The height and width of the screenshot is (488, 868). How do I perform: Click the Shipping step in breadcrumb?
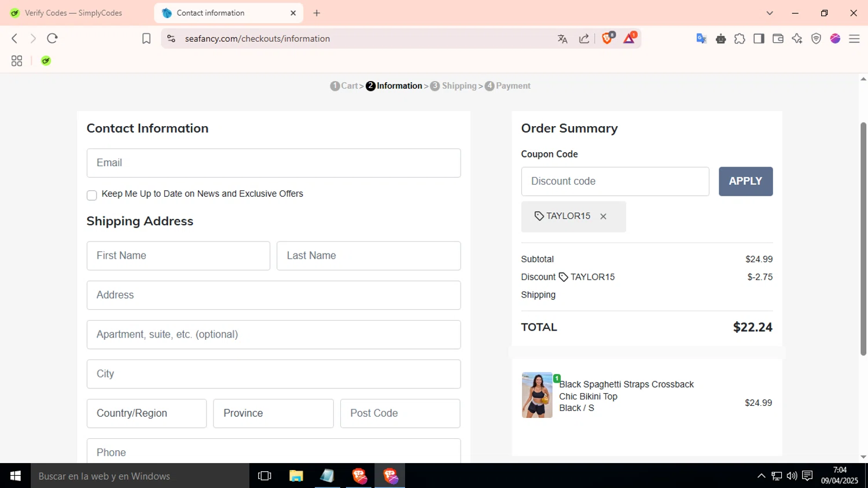[x=454, y=86]
